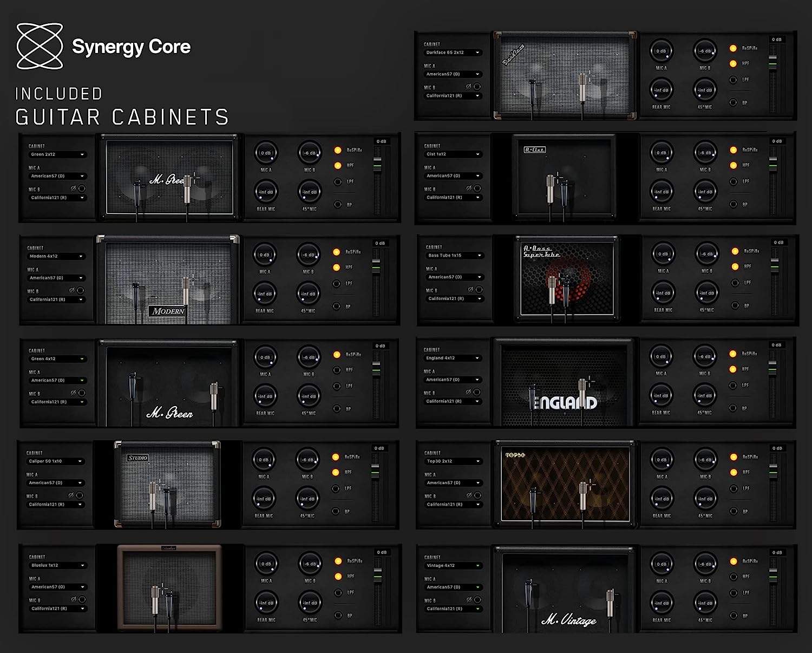Click the Mic A knob on Green 2x12
Viewport: 812px width, 653px height.
(266, 153)
